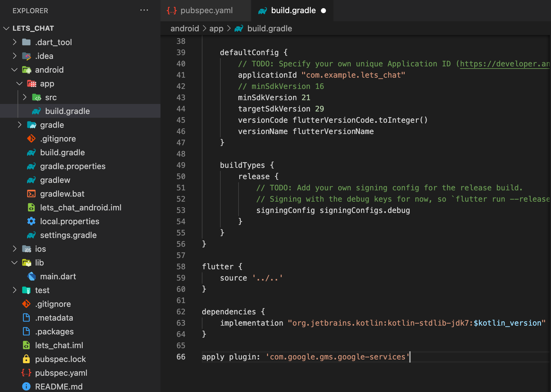Click the git icon beside android .gitignore
The image size is (551, 392).
click(x=31, y=138)
